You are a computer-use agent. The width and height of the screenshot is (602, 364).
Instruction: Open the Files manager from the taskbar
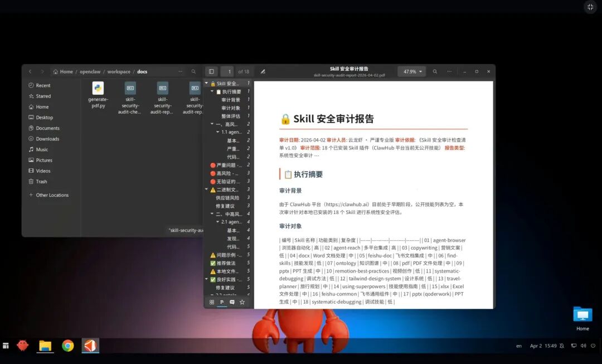[45, 346]
